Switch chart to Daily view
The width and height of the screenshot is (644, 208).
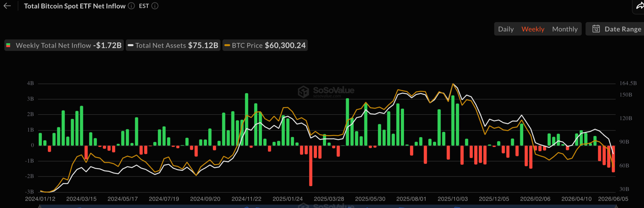pos(506,29)
